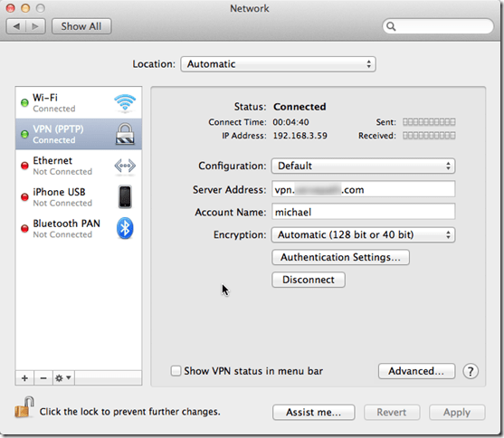Open Authentication Settings
The image size is (504, 438).
pyautogui.click(x=341, y=257)
